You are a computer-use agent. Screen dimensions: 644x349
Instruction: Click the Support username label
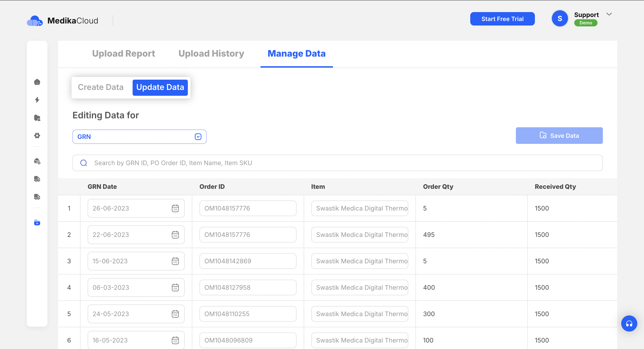coord(586,15)
